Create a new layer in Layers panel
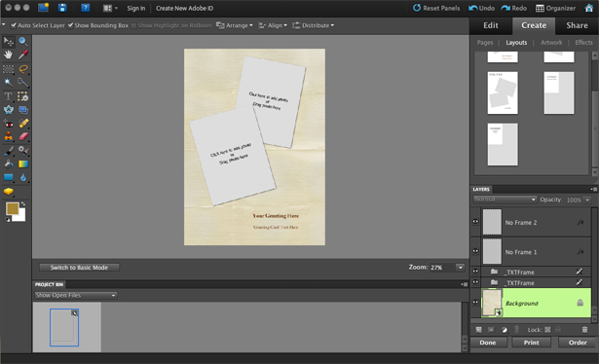 (x=478, y=330)
